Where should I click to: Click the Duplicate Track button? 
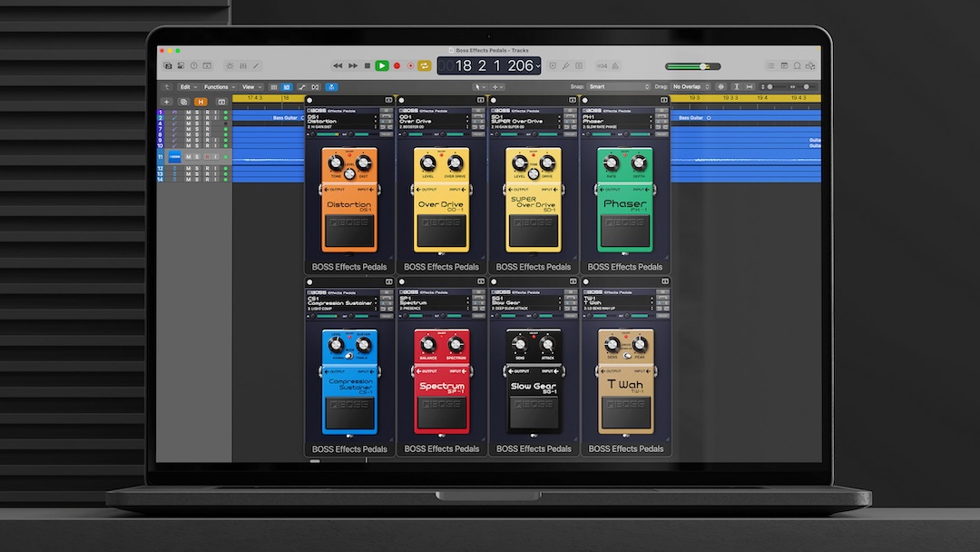point(183,102)
